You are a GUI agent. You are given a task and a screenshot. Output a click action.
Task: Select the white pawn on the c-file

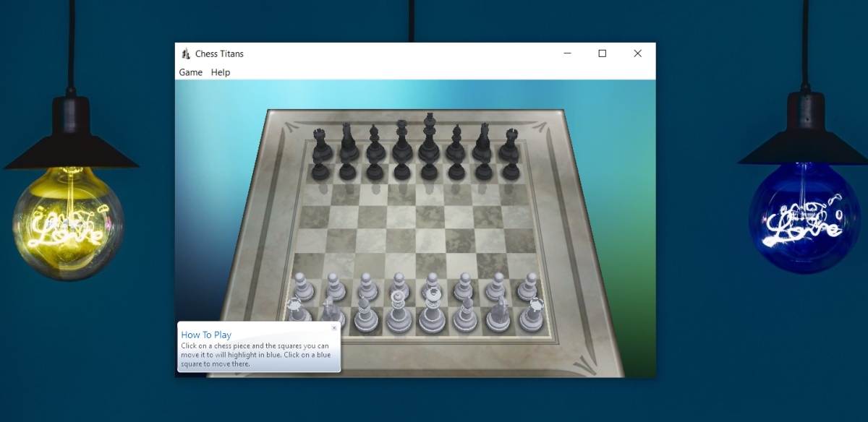click(367, 287)
